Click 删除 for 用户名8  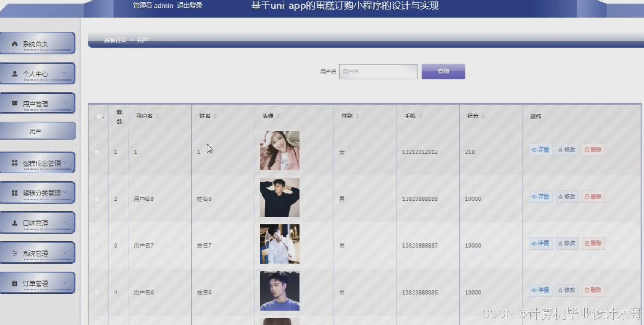[593, 197]
